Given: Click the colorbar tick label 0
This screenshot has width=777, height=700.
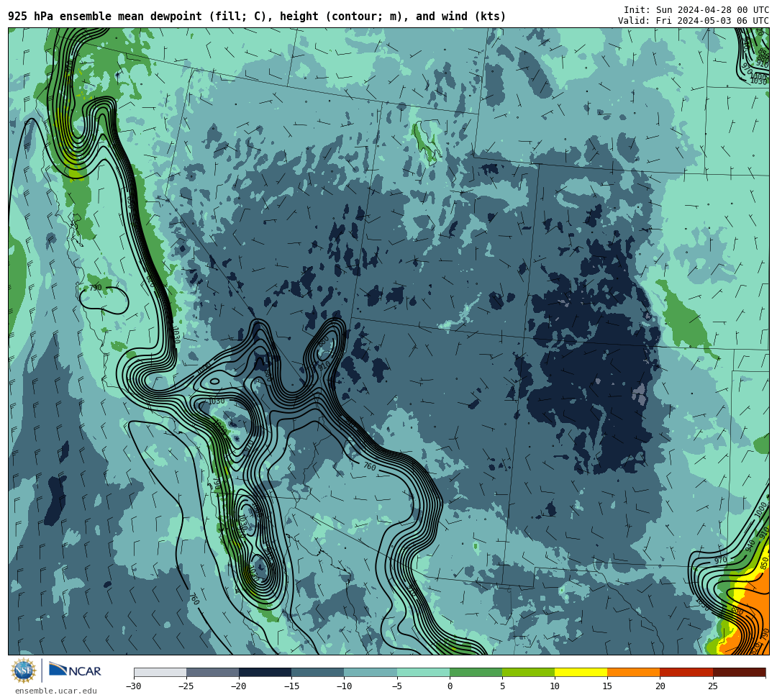Looking at the screenshot, I should (x=450, y=686).
